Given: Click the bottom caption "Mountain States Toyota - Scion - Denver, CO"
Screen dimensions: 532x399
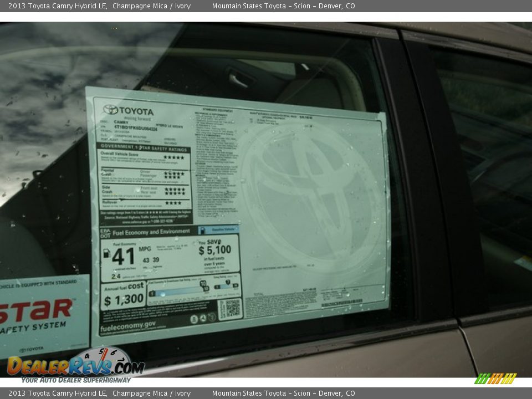Looking at the screenshot, I should 283,393.
